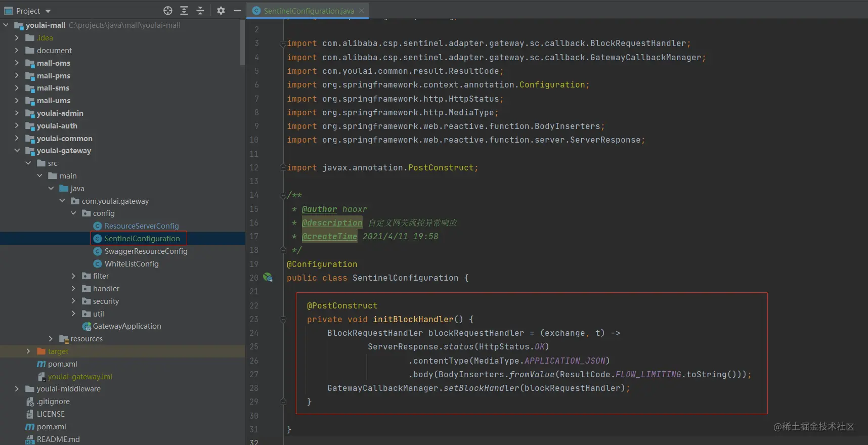This screenshot has width=868, height=445.
Task: Click initBlockHandler method name
Action: pyautogui.click(x=413, y=319)
